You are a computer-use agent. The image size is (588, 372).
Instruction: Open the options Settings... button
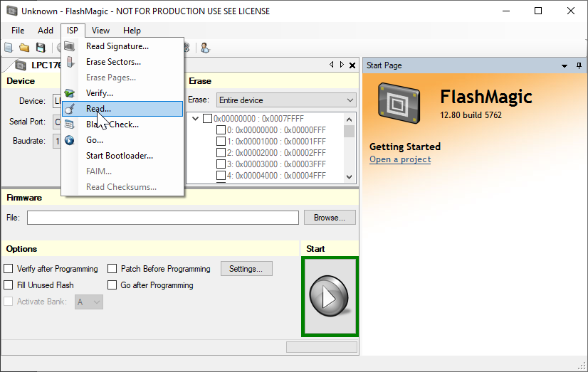[246, 269]
